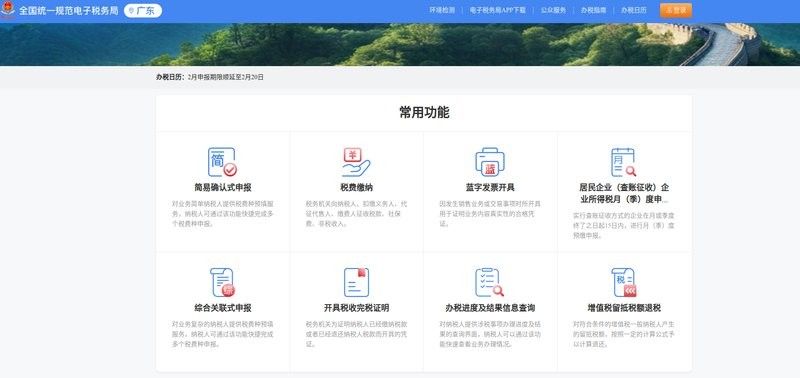Screen dimensions: 800x378
Task: Click the orange 登录 button
Action: (x=676, y=10)
